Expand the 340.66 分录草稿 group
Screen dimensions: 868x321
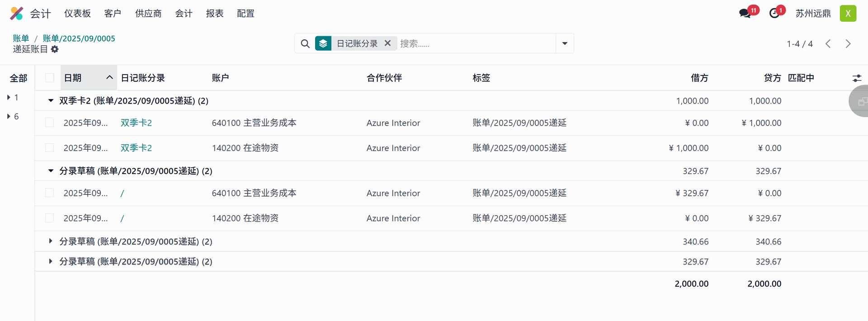[51, 241]
